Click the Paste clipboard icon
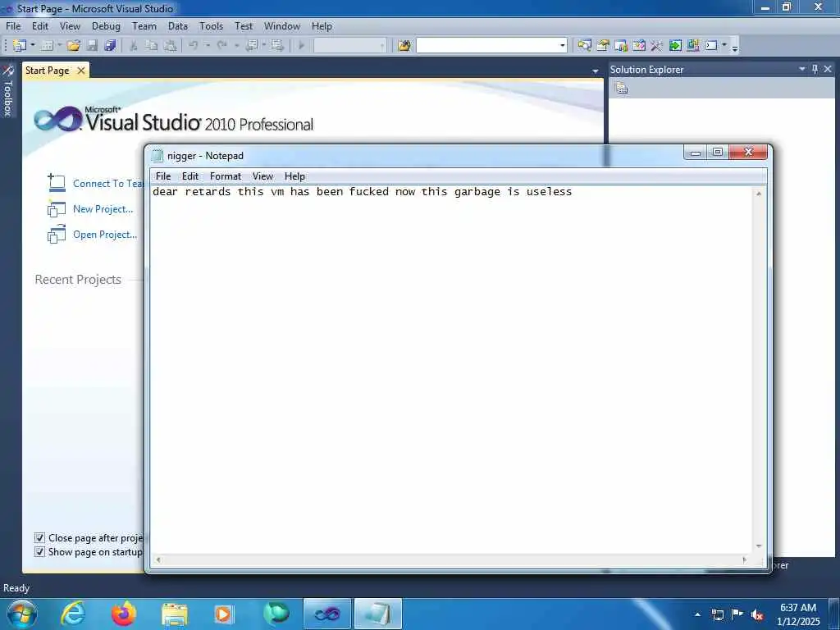This screenshot has width=840, height=630. click(170, 46)
